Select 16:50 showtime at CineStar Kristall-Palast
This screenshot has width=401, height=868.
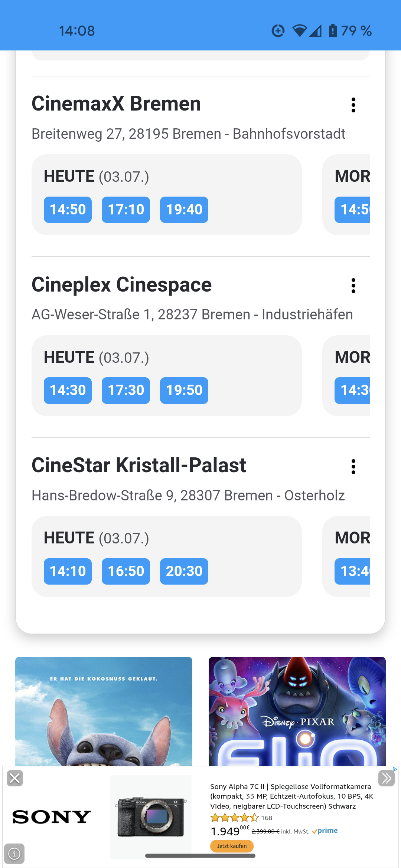(x=126, y=571)
